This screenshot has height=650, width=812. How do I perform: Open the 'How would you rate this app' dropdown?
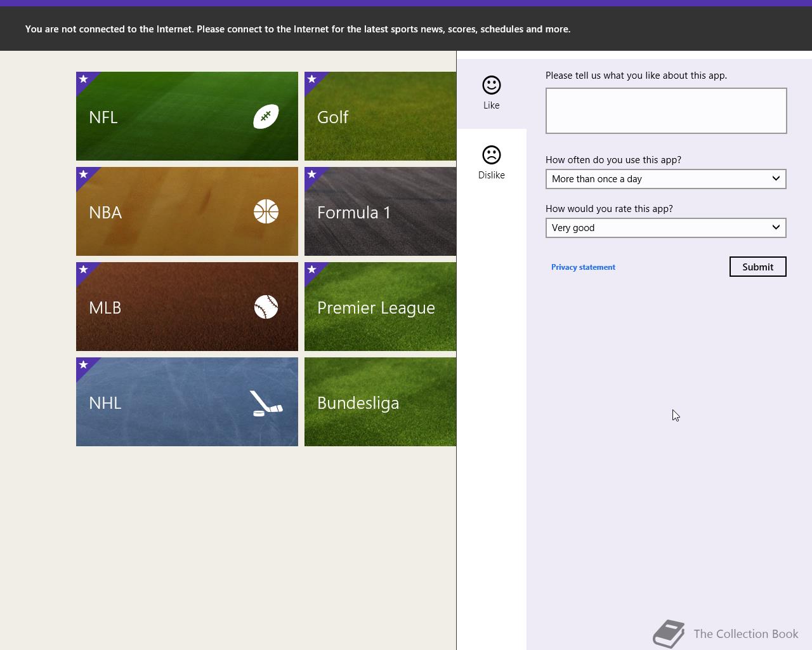point(666,228)
